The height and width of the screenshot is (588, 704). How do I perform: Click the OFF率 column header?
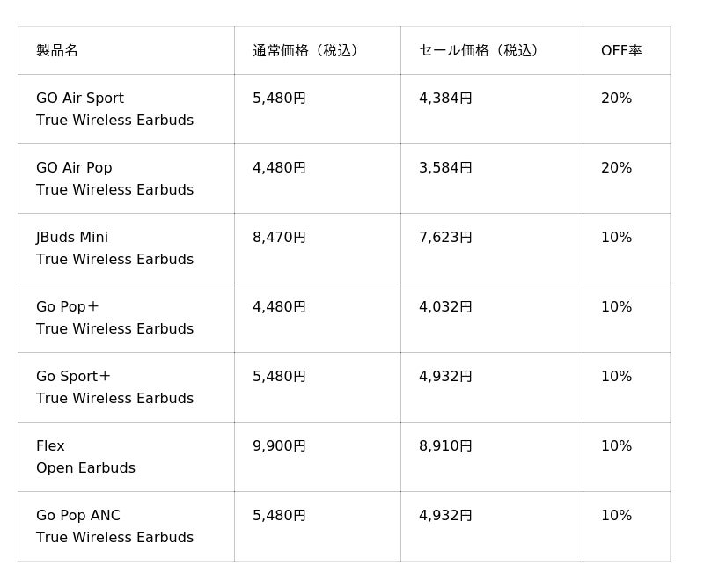(x=621, y=51)
